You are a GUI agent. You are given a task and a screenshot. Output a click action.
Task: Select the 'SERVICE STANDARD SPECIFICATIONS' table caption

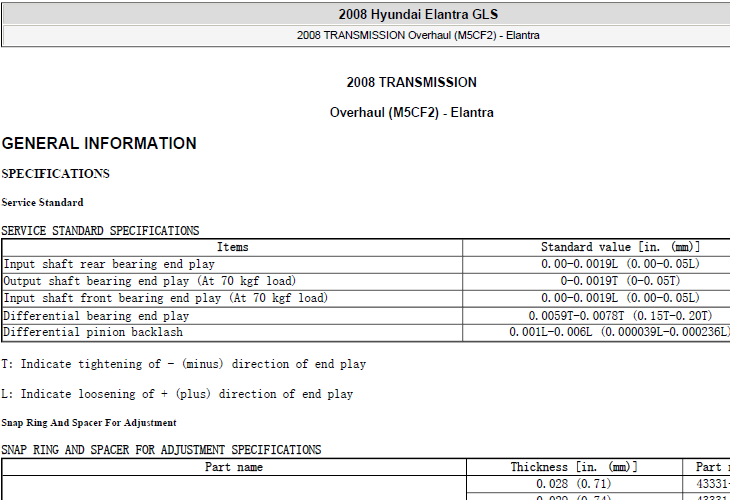[100, 231]
